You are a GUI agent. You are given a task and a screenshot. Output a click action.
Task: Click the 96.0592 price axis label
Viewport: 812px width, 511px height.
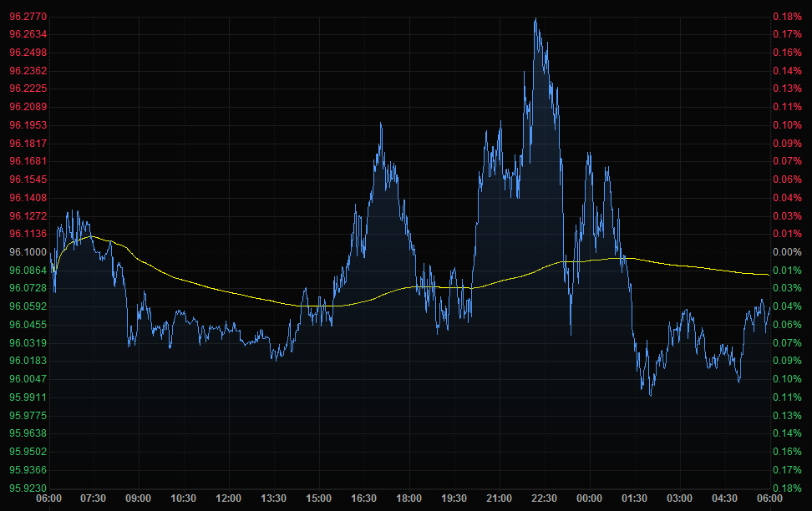pyautogui.click(x=28, y=306)
